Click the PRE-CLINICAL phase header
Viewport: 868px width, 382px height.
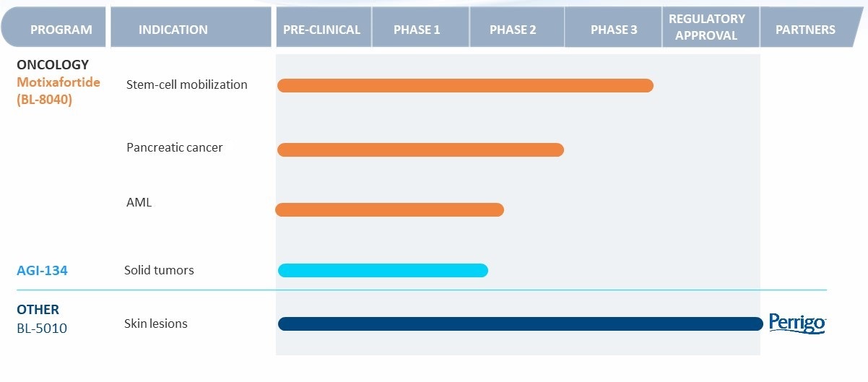coord(321,30)
